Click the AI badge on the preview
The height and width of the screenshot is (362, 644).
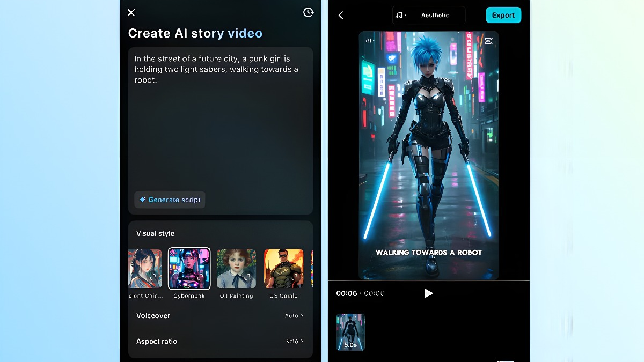point(369,40)
